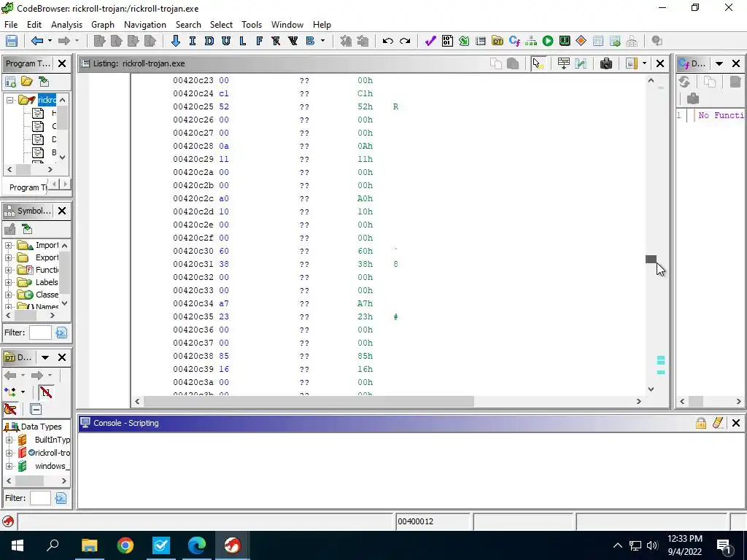Image resolution: width=747 pixels, height=560 pixels.
Task: Open Navigation menu
Action: pyautogui.click(x=145, y=24)
